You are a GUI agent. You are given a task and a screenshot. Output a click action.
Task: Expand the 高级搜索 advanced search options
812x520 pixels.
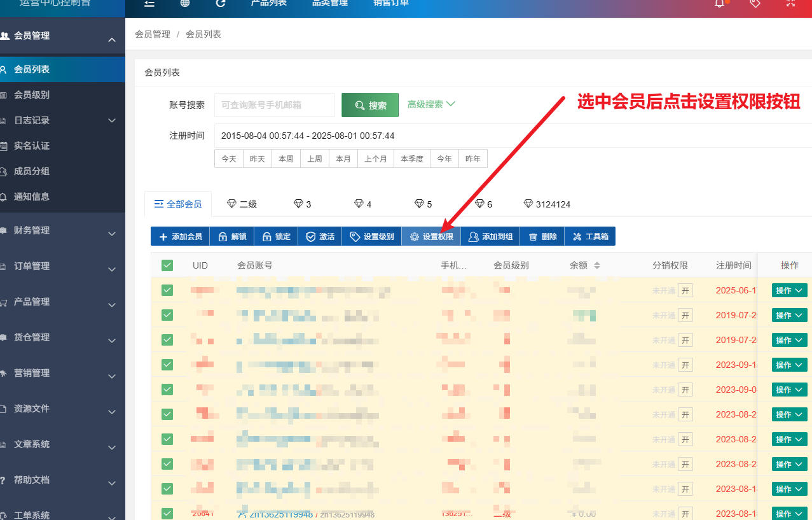[431, 104]
